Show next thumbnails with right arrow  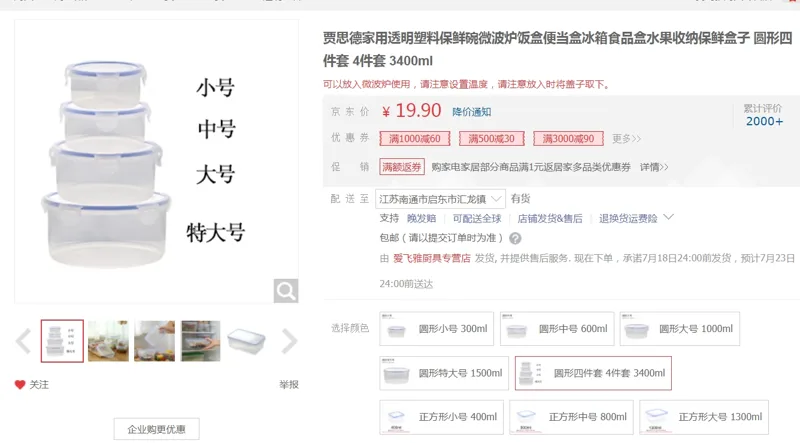(x=289, y=341)
